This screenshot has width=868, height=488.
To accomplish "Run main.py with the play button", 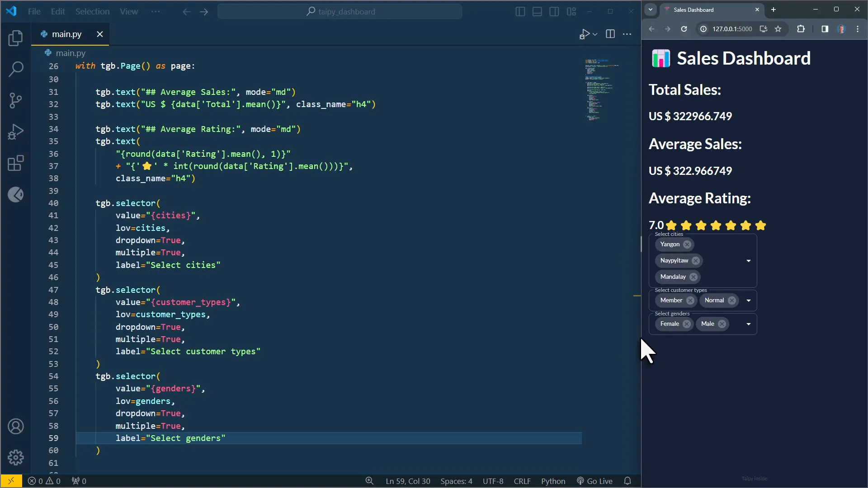I will pyautogui.click(x=584, y=34).
